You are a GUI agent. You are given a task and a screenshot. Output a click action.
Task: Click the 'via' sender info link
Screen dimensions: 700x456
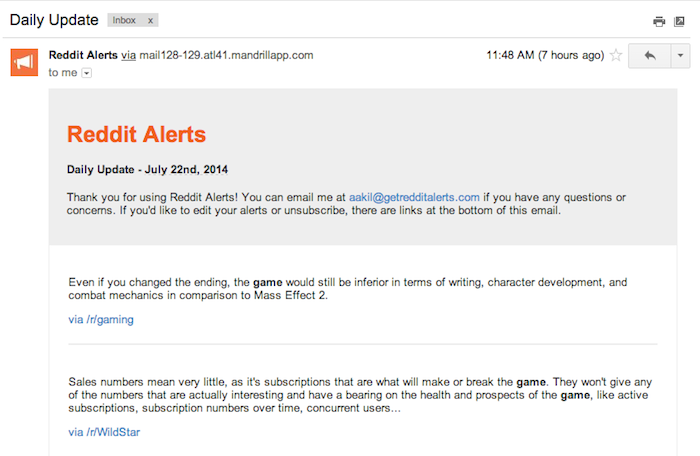[x=129, y=55]
